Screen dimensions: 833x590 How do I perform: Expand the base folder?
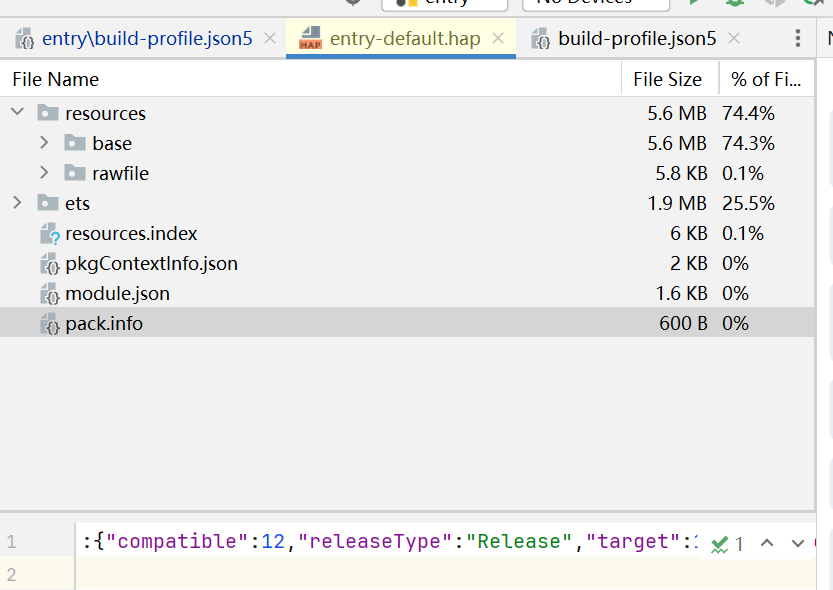coord(44,143)
